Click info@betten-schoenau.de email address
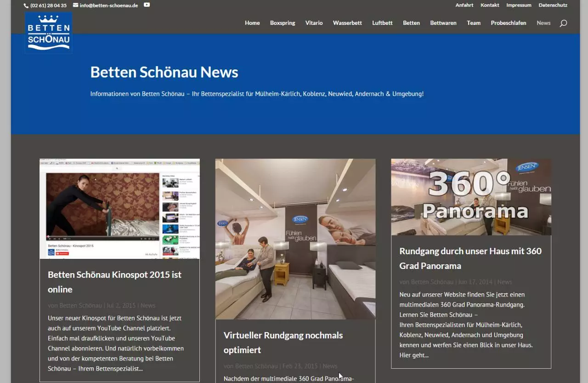588x383 pixels. pyautogui.click(x=108, y=6)
